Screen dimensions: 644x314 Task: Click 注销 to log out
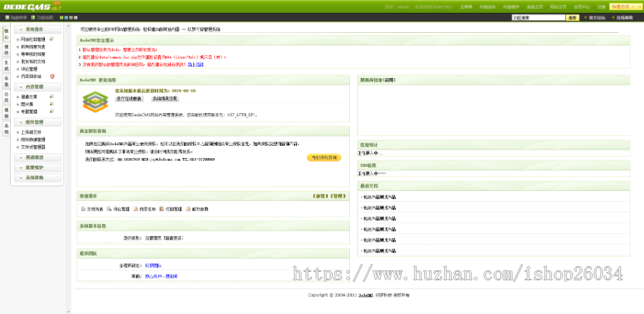tap(601, 7)
